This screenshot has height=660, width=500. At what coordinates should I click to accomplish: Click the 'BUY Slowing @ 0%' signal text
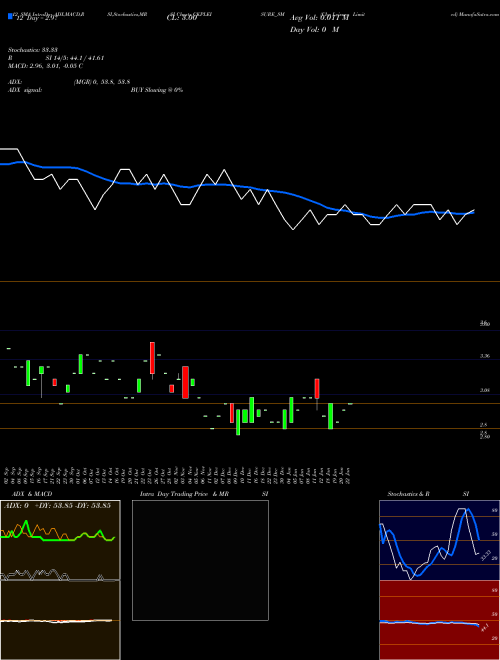click(x=157, y=90)
